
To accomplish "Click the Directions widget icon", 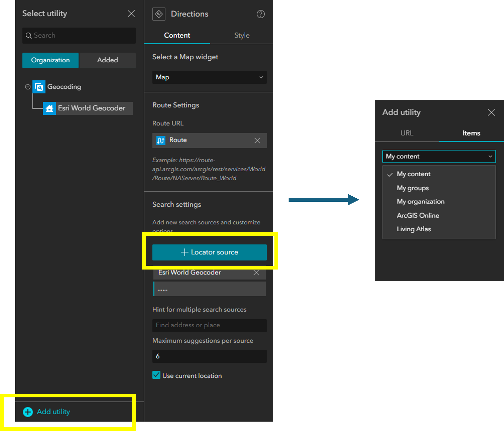I will (x=159, y=14).
